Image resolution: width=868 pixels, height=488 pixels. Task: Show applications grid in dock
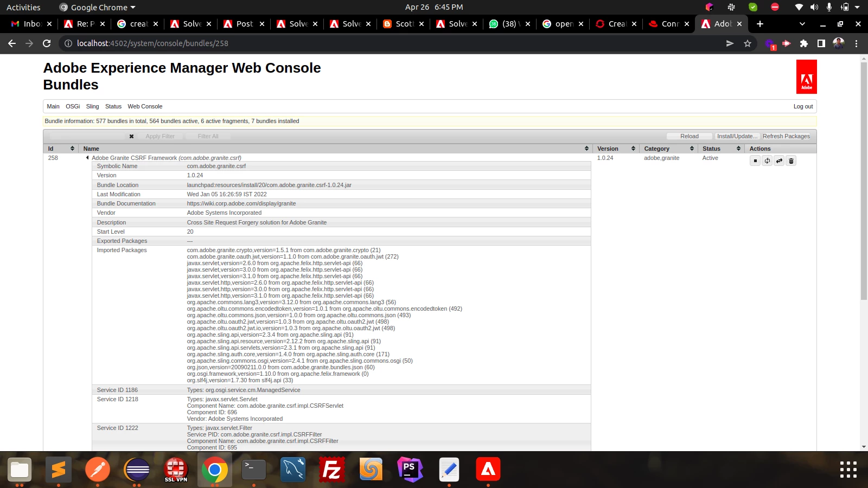pos(848,470)
